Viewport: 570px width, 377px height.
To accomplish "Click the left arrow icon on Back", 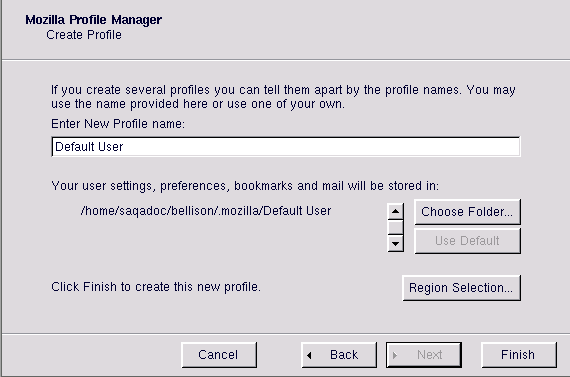I will pyautogui.click(x=309, y=355).
